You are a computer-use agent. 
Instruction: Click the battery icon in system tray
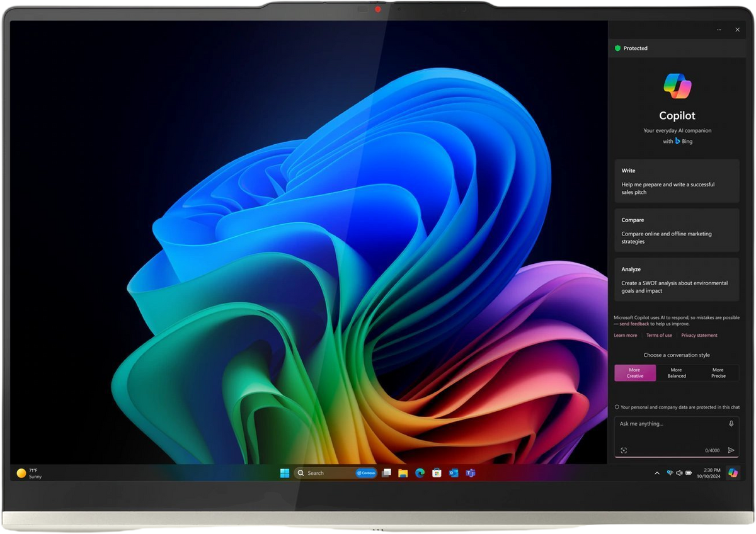(x=689, y=473)
